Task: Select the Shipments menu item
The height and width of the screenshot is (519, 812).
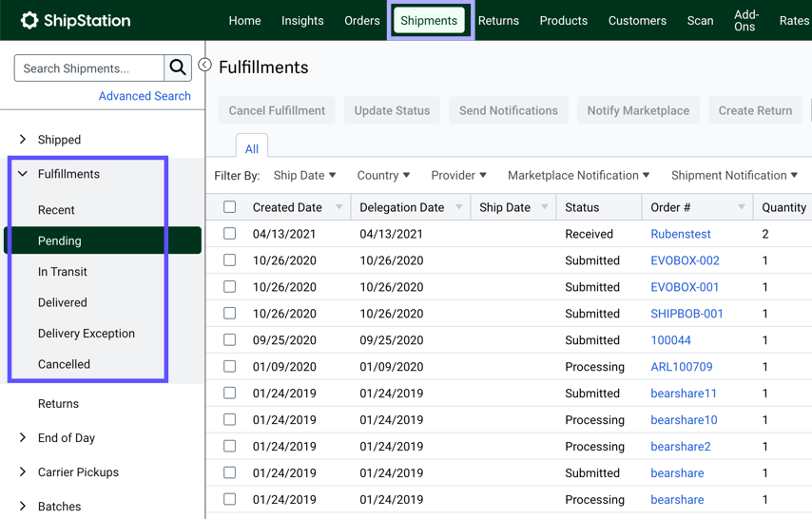Action: (x=429, y=21)
